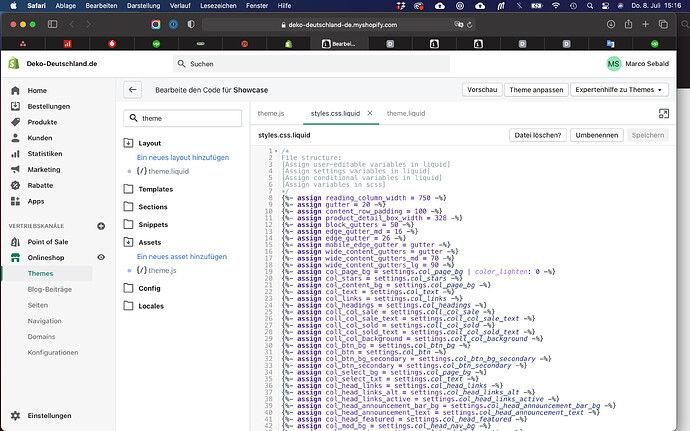The width and height of the screenshot is (690, 431).
Task: Expand the Locales folder
Action: tap(128, 306)
